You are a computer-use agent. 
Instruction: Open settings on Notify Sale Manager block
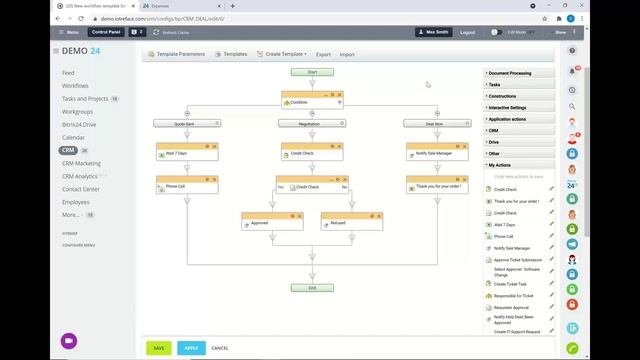pyautogui.click(x=458, y=146)
